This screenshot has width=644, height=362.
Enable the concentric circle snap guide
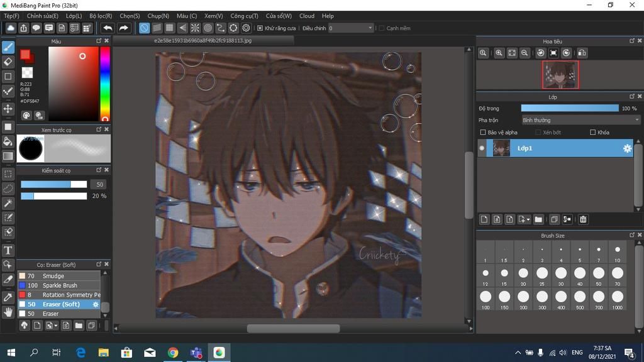pyautogui.click(x=208, y=28)
